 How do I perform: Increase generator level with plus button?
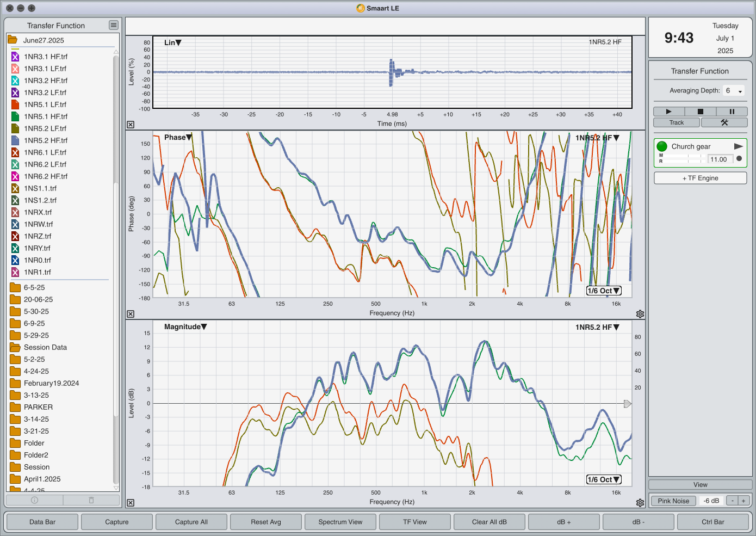(x=743, y=501)
